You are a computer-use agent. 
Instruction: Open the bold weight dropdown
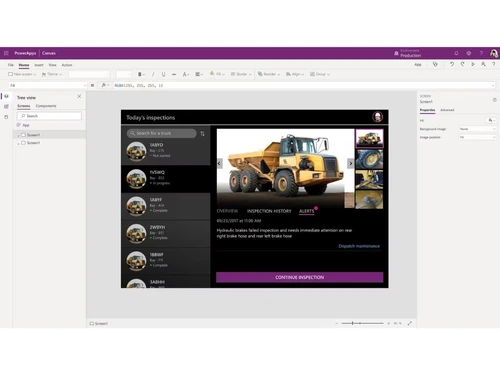click(x=141, y=74)
